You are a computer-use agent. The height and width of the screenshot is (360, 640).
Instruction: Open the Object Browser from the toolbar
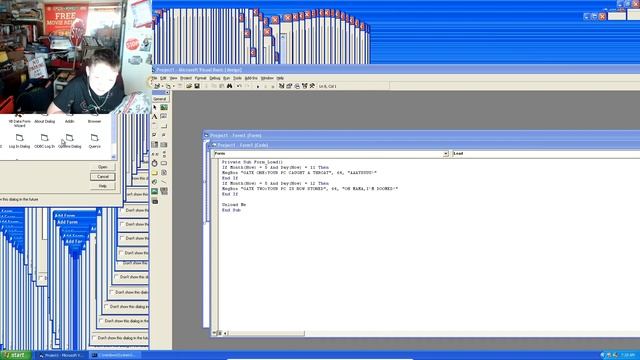(305, 86)
